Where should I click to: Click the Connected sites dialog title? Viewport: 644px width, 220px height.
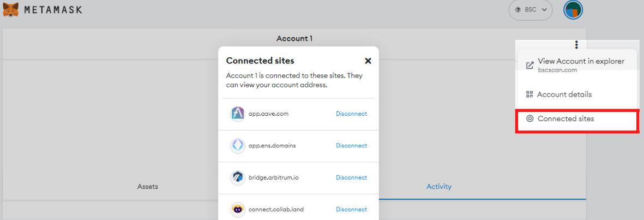pos(261,61)
